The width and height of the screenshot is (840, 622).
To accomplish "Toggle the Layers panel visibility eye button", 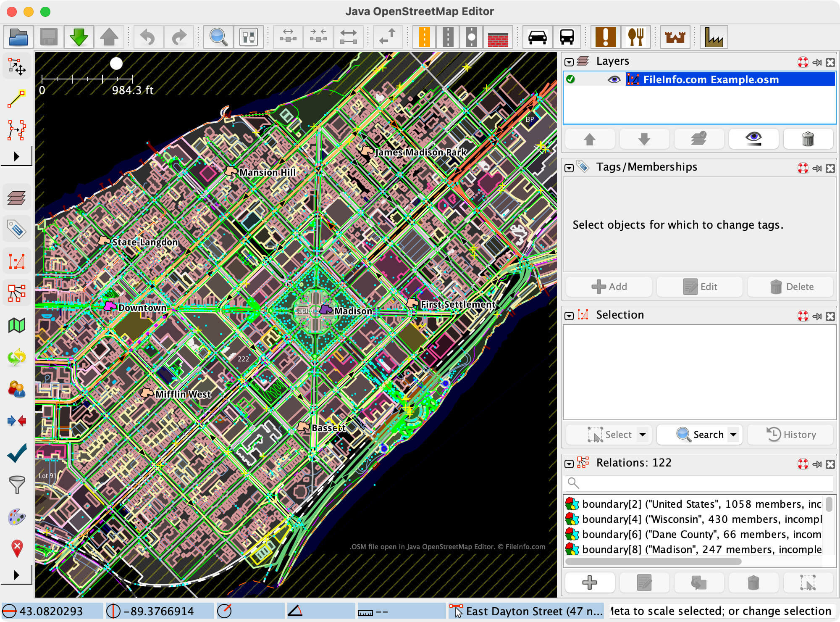I will [753, 139].
